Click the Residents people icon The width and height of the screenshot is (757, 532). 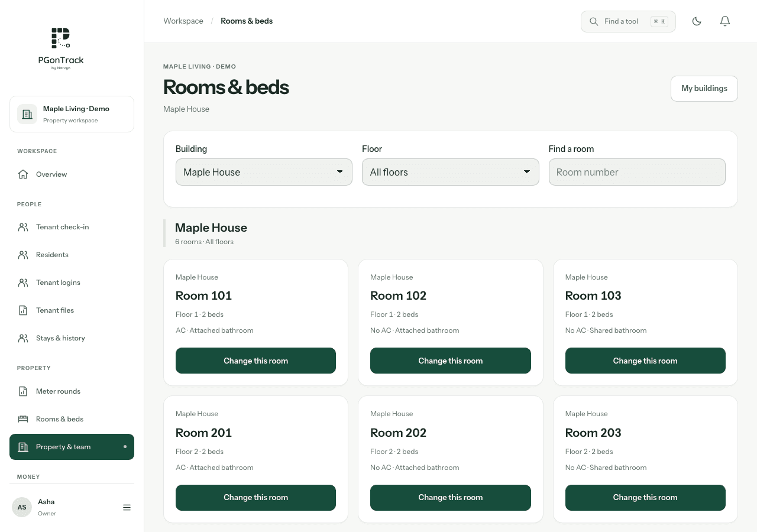click(23, 255)
